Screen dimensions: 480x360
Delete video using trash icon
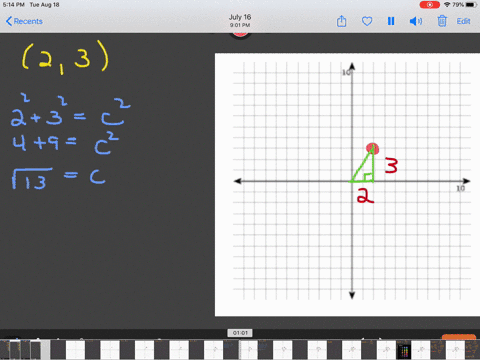(x=442, y=21)
